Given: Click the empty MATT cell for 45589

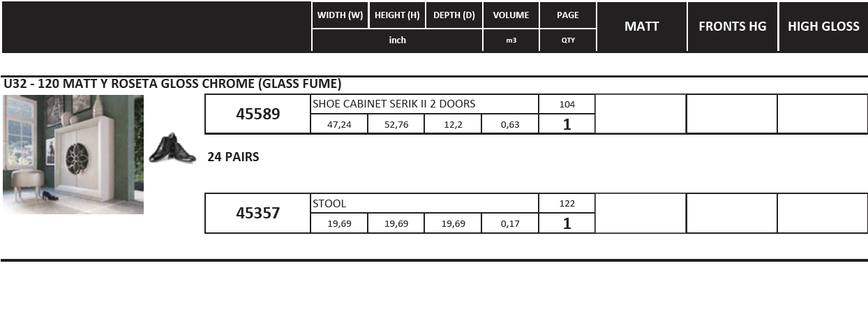Looking at the screenshot, I should coord(641,114).
